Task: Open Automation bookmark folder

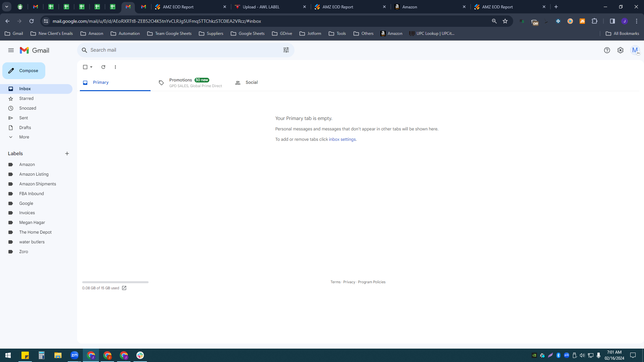Action: pos(125,34)
